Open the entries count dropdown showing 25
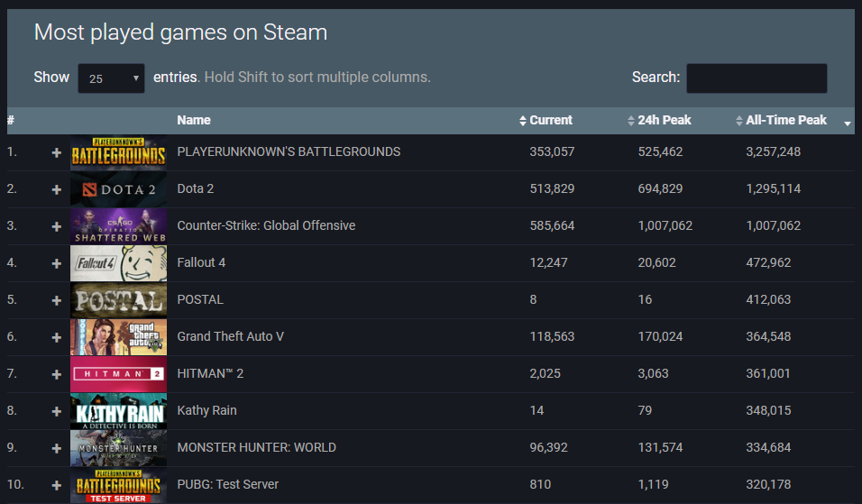 (x=111, y=78)
